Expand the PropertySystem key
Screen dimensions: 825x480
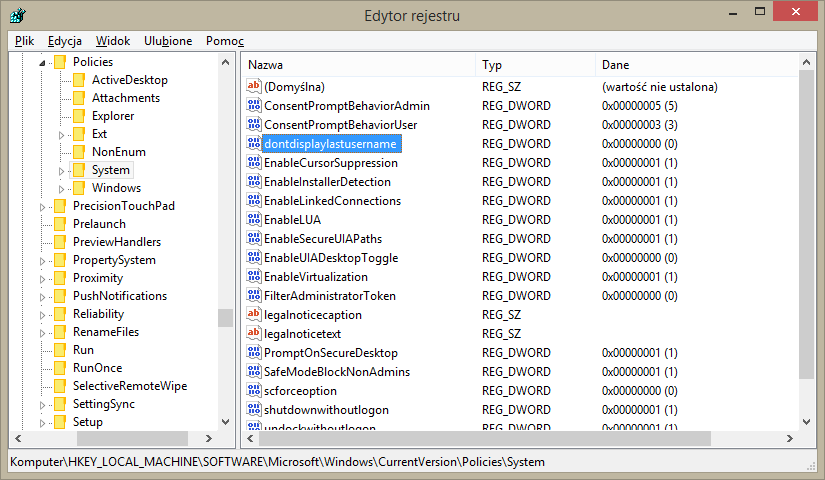click(42, 261)
